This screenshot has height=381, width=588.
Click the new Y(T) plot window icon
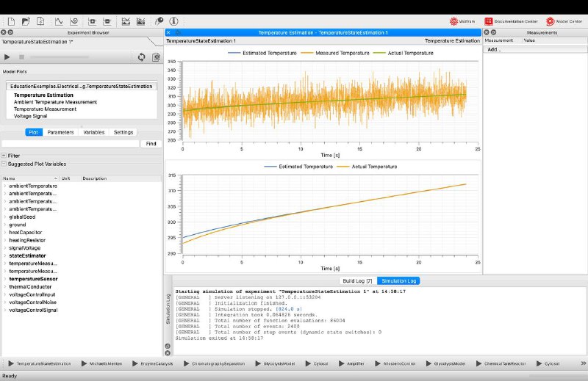[59, 21]
